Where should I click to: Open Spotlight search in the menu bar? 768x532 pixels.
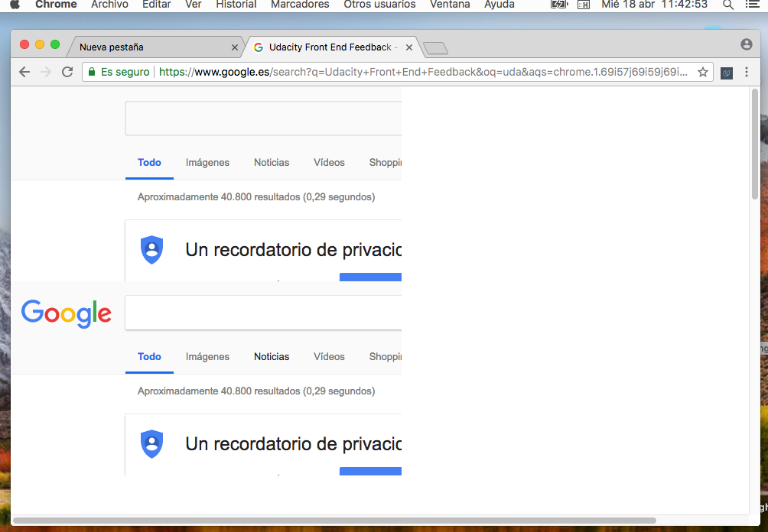coord(728,5)
